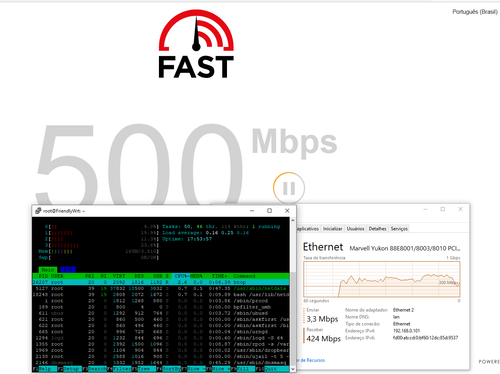Open the Usuários tab in Task Manager
The width and height of the screenshot is (500, 374).
click(x=355, y=229)
